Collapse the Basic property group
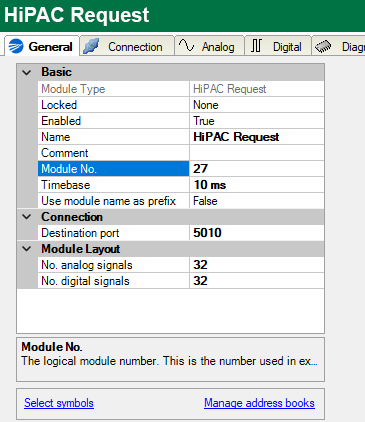Screen dimensions: 365x422 [27, 72]
